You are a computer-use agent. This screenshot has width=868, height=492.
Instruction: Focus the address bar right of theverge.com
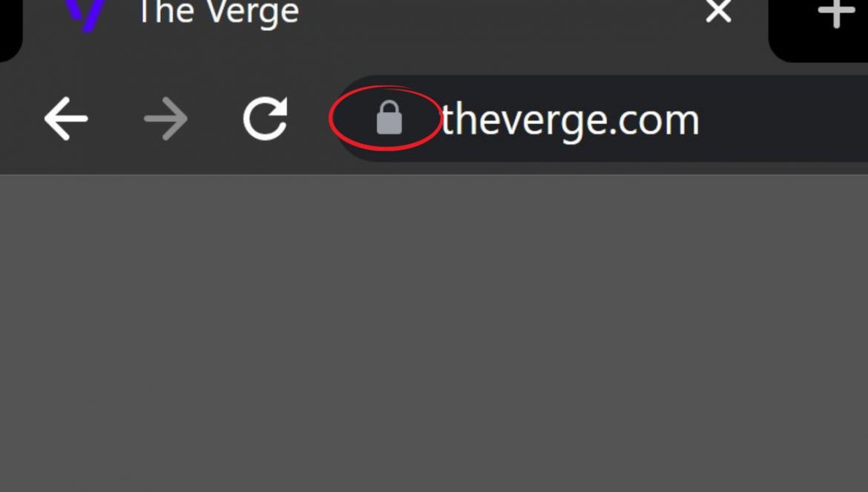pos(783,119)
